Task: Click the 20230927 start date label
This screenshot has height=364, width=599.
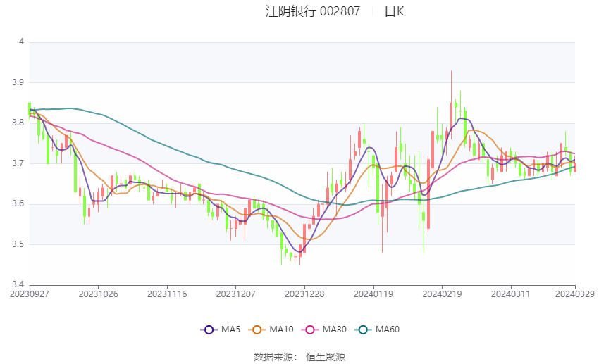Action: (x=30, y=294)
